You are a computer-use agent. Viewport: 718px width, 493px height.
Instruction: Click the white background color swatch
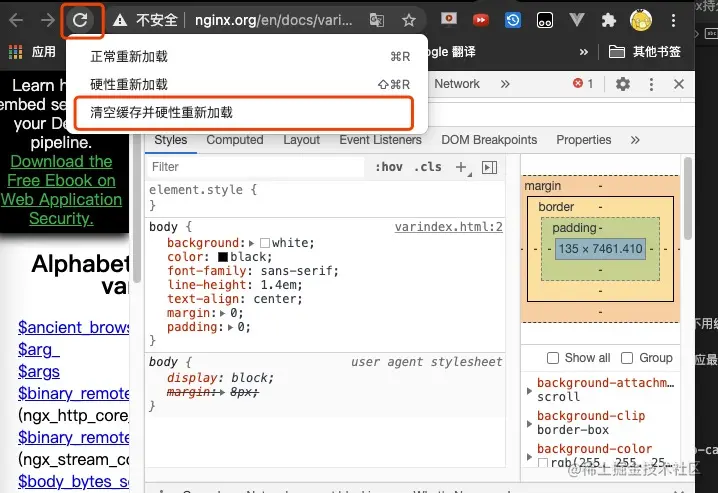[x=265, y=243]
